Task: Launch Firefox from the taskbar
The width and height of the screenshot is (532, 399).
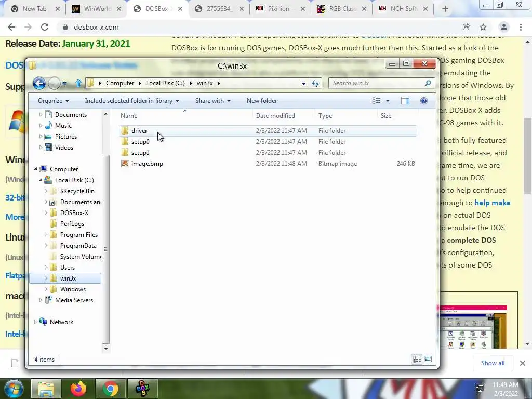Action: 78,389
